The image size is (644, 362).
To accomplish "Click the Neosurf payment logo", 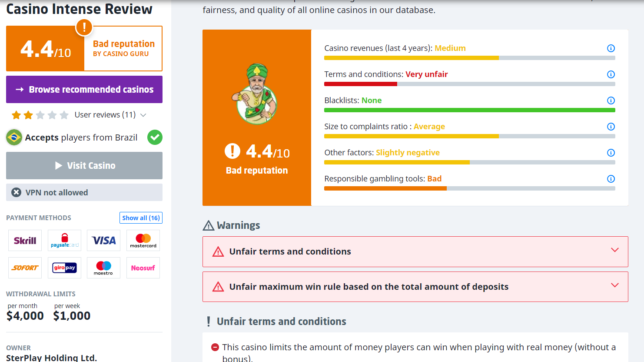I will pos(143,268).
